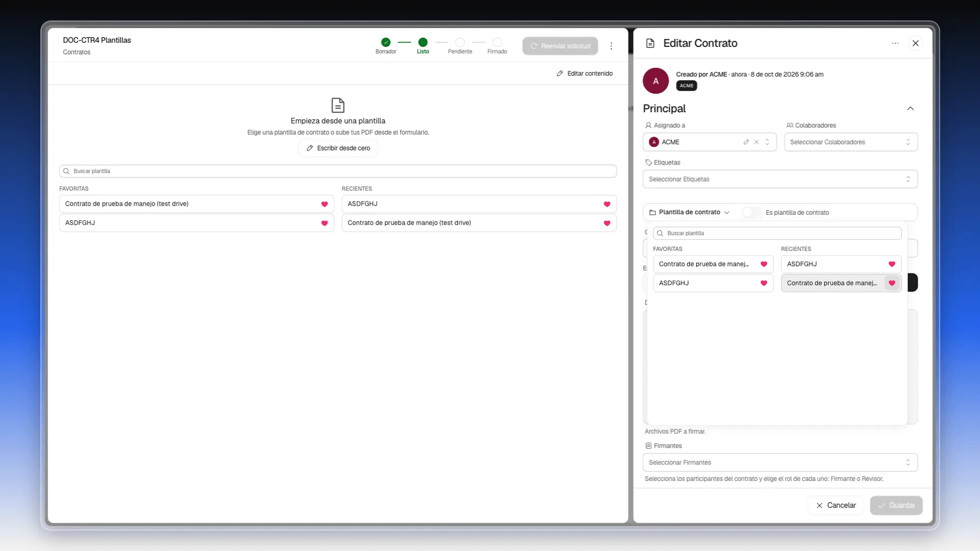Clear ACME assignee with the X icon
Screen dimensions: 980x551
[x=756, y=142]
